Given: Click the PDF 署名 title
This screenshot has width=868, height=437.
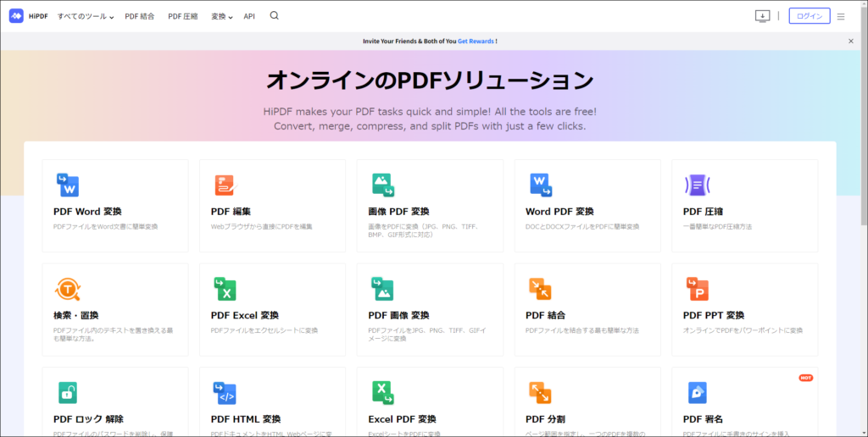Looking at the screenshot, I should click(x=703, y=419).
